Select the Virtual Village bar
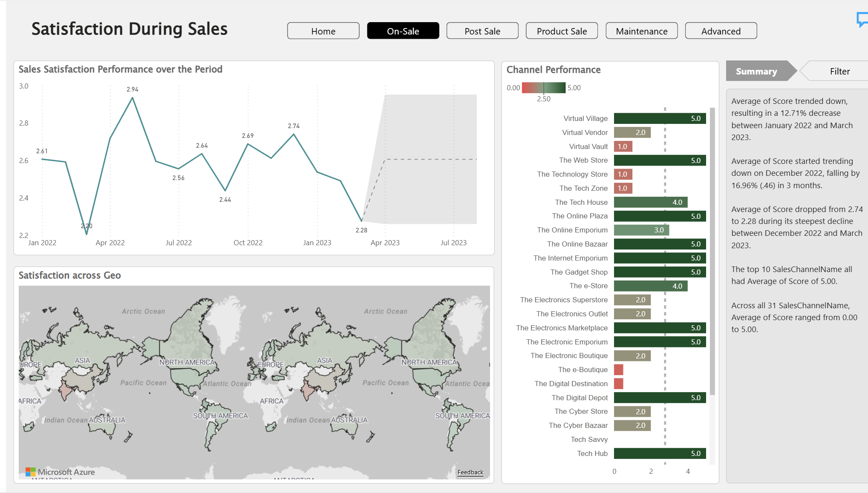 click(659, 119)
